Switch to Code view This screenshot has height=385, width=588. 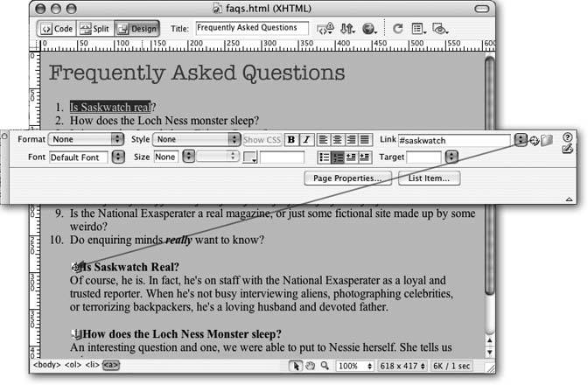[x=57, y=29]
